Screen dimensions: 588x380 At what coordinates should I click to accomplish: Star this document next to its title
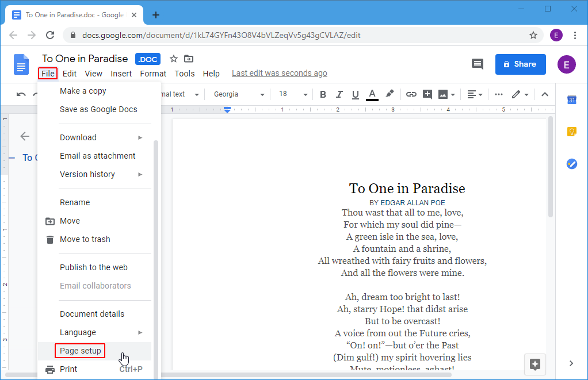click(173, 58)
